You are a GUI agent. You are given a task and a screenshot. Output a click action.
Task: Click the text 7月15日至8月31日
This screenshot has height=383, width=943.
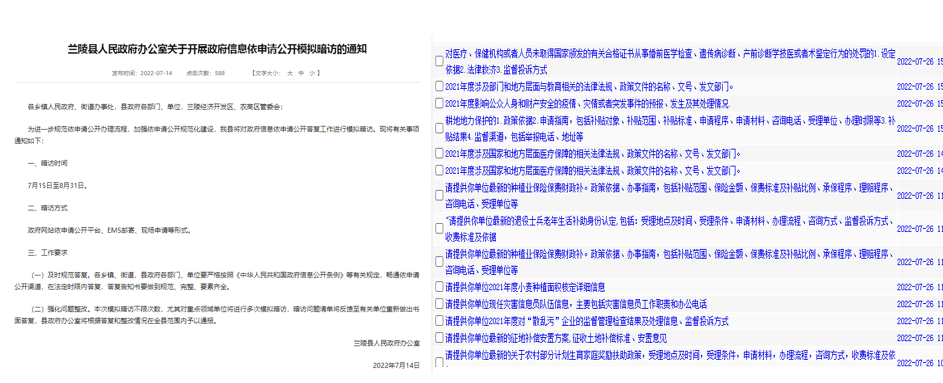tap(58, 185)
